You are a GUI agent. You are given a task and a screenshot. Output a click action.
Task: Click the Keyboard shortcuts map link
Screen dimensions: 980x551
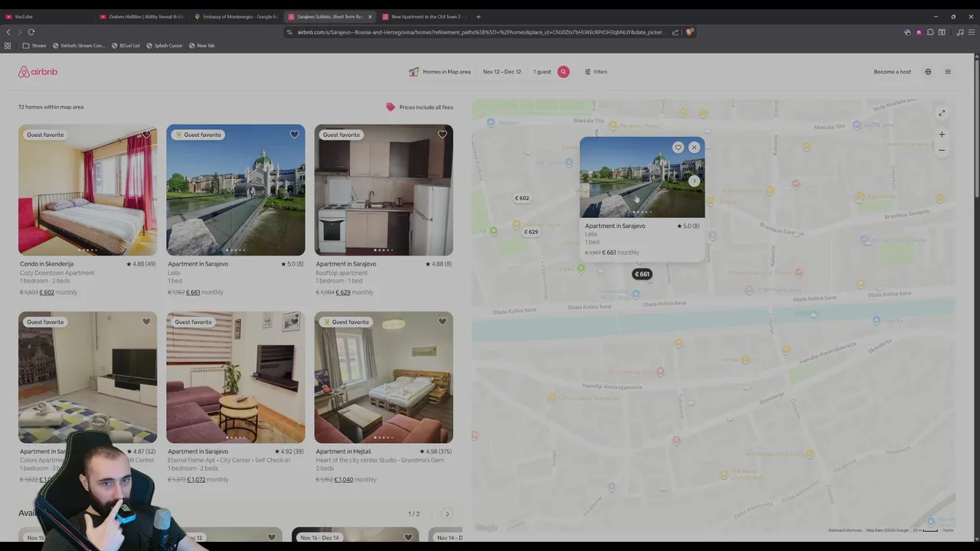pyautogui.click(x=844, y=530)
